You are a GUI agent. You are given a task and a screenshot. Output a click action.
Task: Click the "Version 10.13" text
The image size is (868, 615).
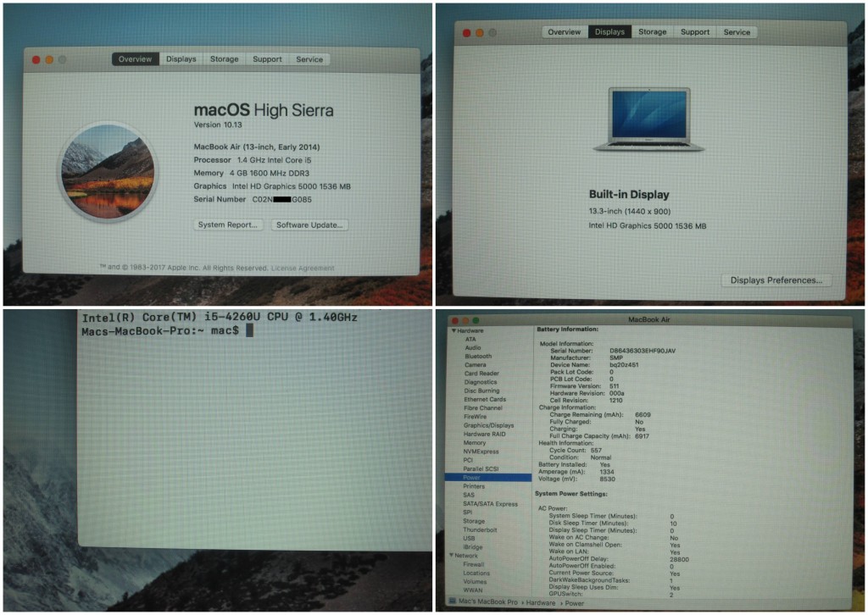click(x=218, y=125)
